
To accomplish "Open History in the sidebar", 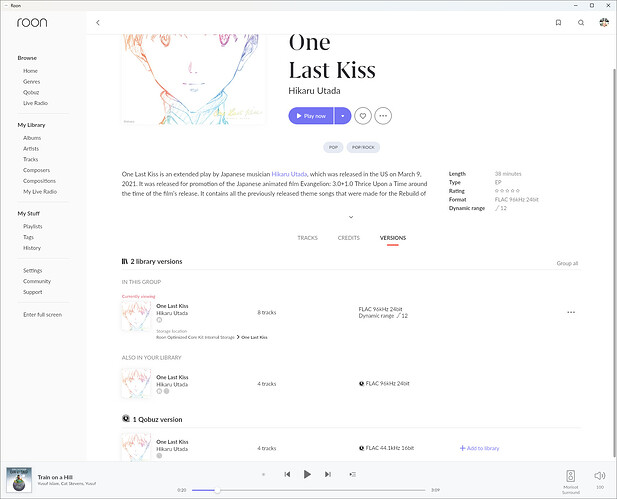I will (x=32, y=248).
